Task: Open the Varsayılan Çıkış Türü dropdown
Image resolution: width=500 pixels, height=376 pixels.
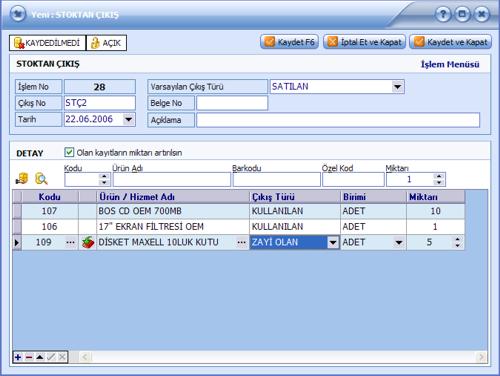Action: point(397,87)
